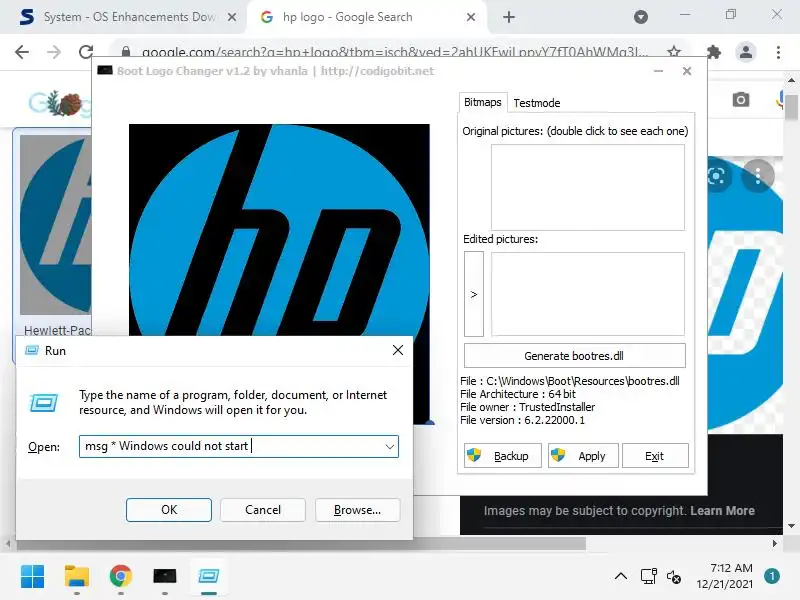Viewport: 800px width, 600px height.
Task: Click Generate bootres.dll button
Action: pos(574,356)
